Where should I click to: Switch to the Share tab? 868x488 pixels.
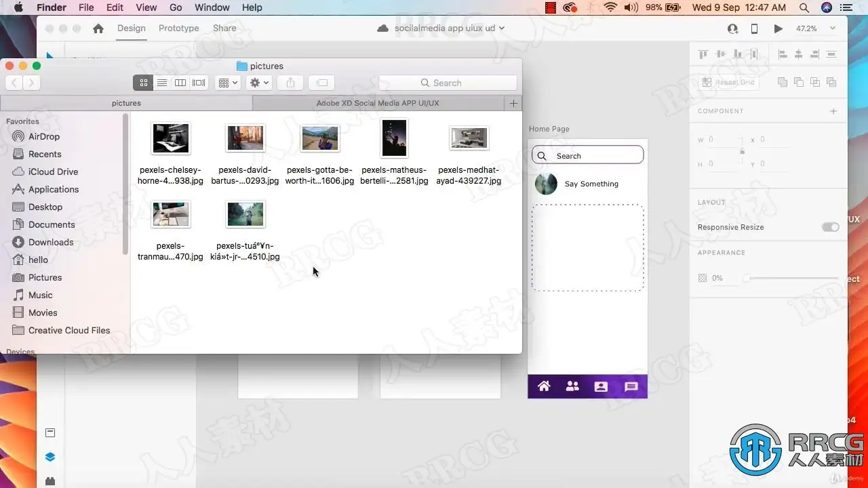click(x=224, y=28)
